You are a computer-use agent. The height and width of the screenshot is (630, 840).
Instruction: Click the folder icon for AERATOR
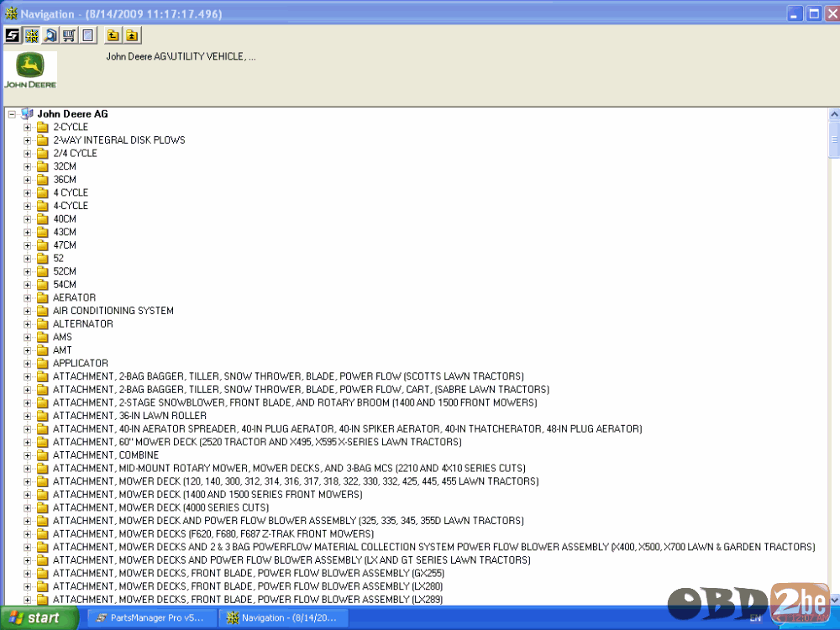[x=43, y=298]
